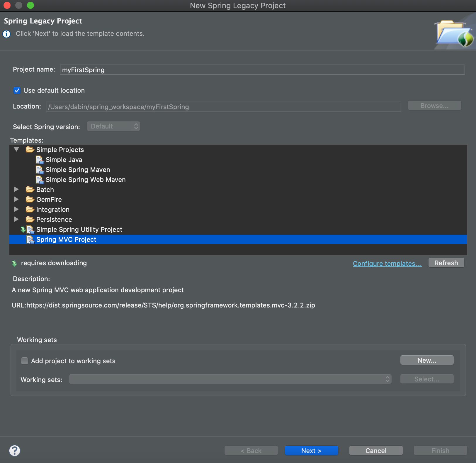Open the Select Spring version dropdown
The image size is (476, 463).
(113, 126)
